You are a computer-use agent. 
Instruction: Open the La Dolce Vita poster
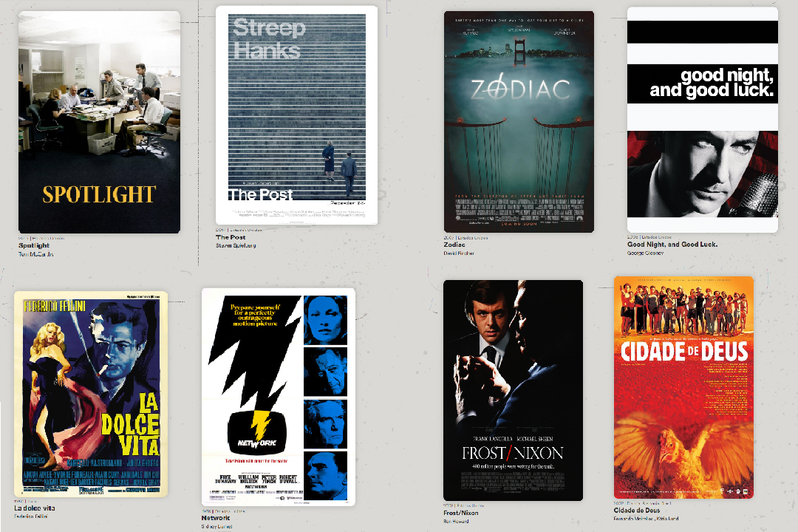point(91,395)
